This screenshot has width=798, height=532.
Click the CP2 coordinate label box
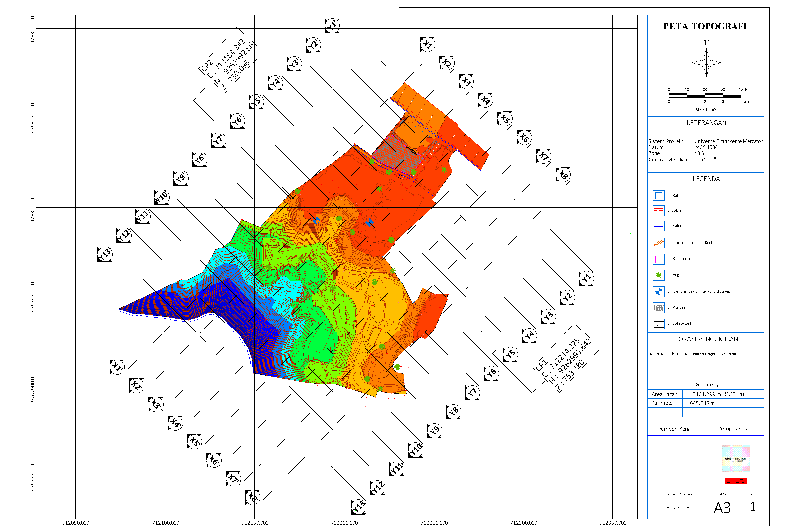coord(231,61)
